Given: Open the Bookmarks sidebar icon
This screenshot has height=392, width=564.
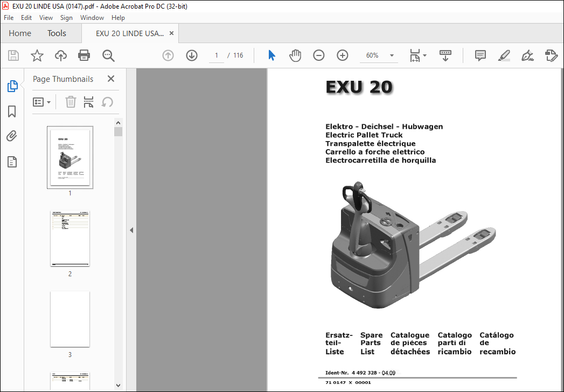Looking at the screenshot, I should point(12,111).
